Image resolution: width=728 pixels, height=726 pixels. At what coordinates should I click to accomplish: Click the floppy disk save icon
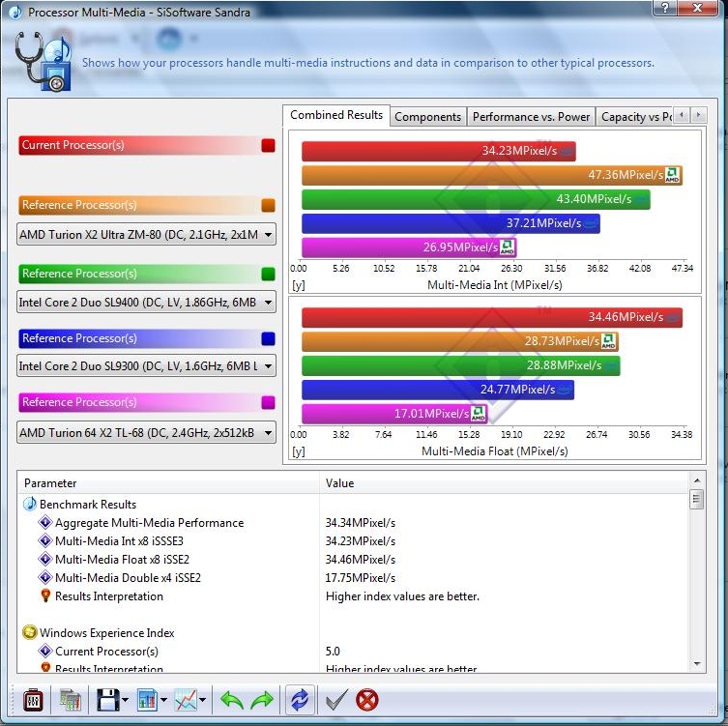107,699
